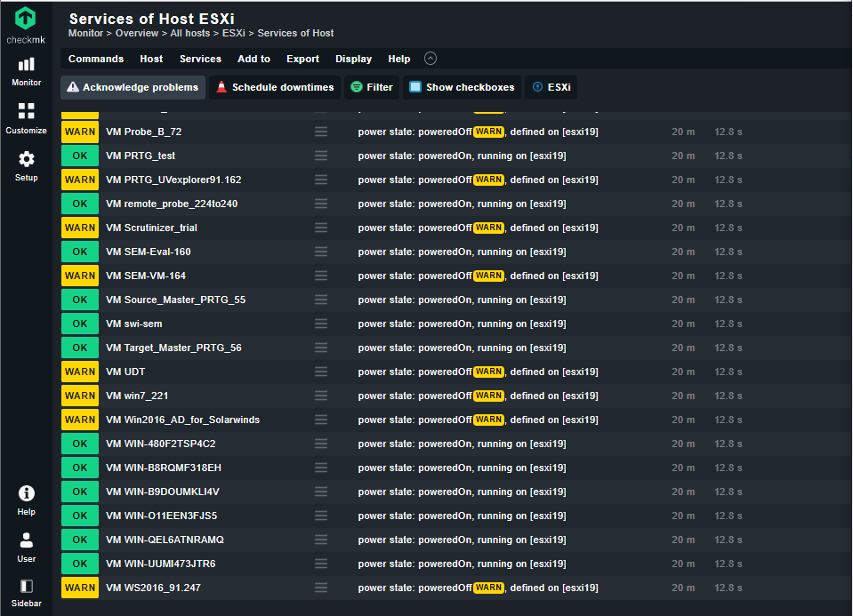
Task: Open service VM Scrutinizer_trial
Action: [151, 228]
